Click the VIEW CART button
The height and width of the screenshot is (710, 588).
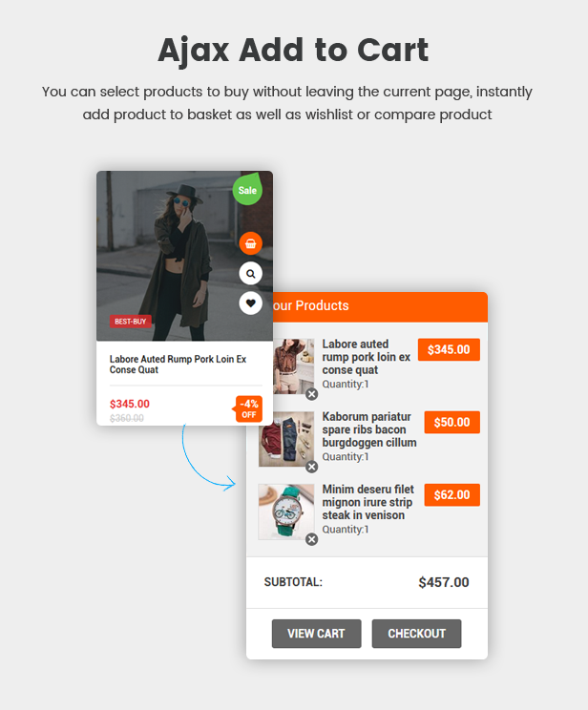tap(317, 634)
